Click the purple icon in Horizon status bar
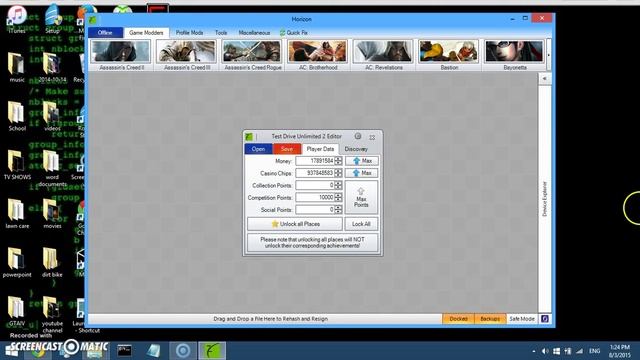The image size is (640, 360). pos(545,319)
